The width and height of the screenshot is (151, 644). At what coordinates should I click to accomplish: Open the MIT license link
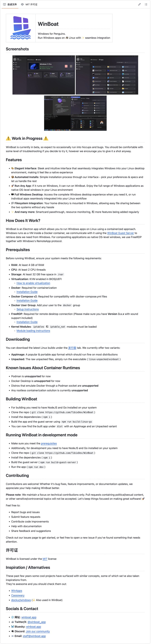(45, 559)
